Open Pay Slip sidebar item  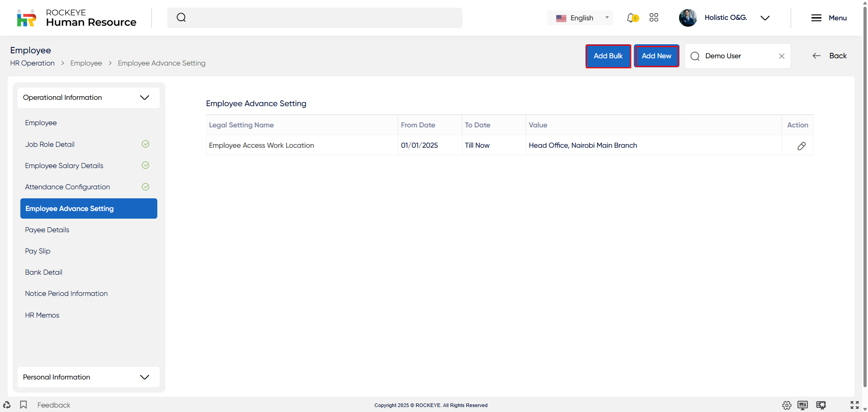[38, 251]
